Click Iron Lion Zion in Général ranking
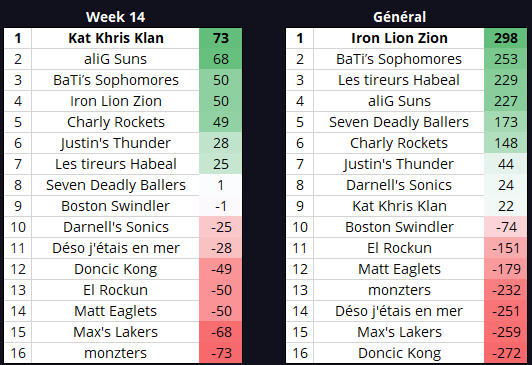 click(x=399, y=38)
